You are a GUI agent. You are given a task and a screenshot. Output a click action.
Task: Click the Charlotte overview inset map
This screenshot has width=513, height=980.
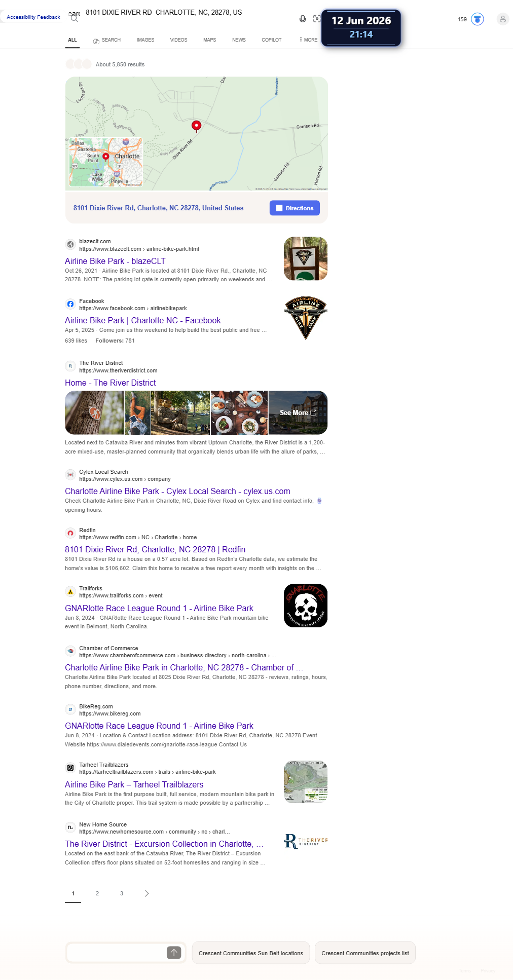click(x=106, y=162)
